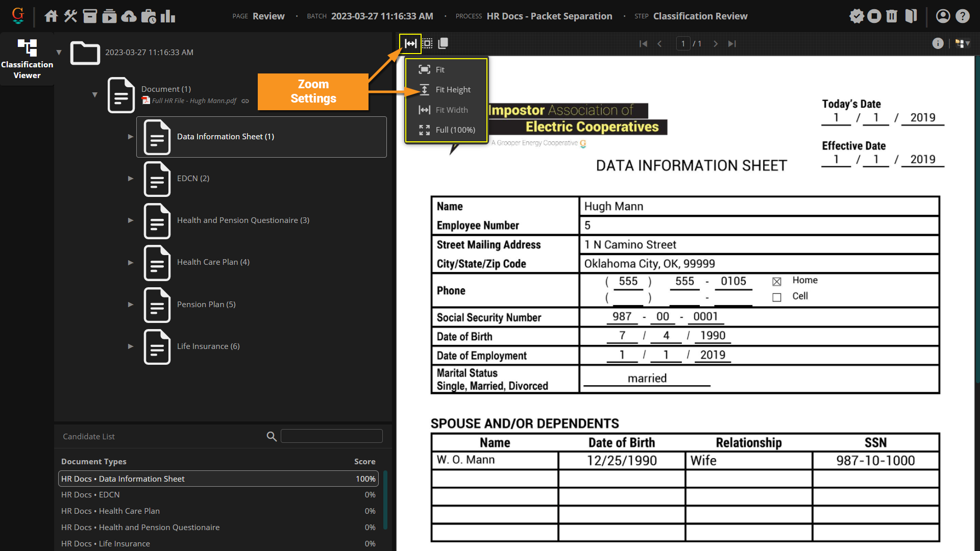This screenshot has height=551, width=980.
Task: Click the cloud upload Imports icon
Action: point(129,16)
